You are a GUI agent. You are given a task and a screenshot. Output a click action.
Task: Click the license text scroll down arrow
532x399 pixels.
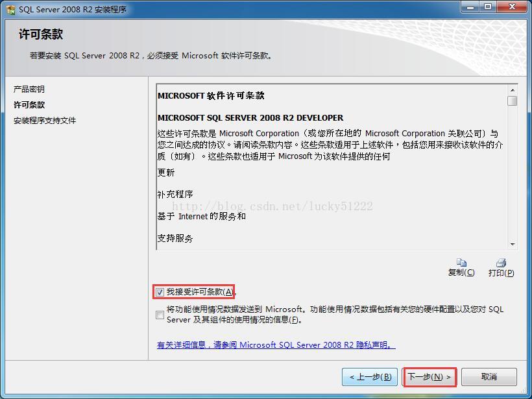[513, 245]
